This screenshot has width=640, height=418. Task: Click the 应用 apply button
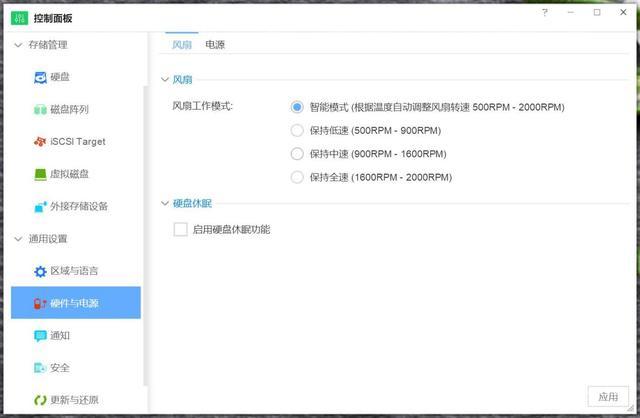(608, 397)
